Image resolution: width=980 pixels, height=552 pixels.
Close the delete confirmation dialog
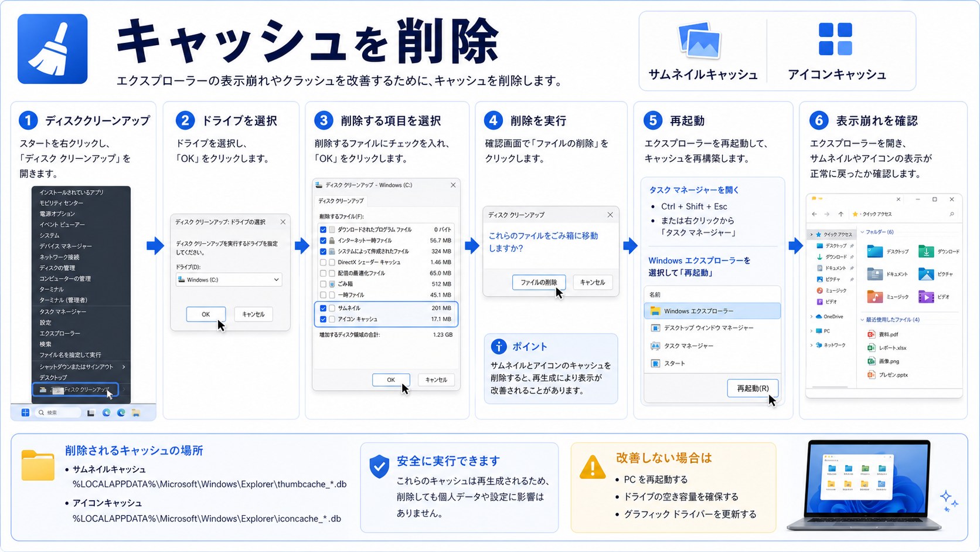pos(610,215)
